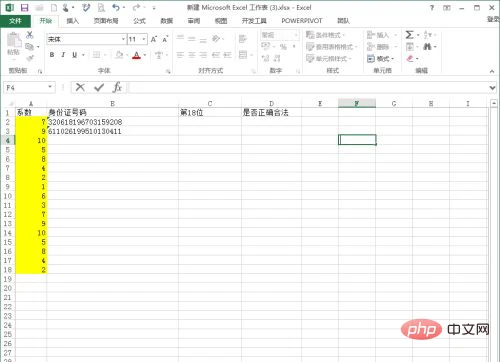
Task: Switch to the POWERPIVOT tab
Action: (302, 21)
